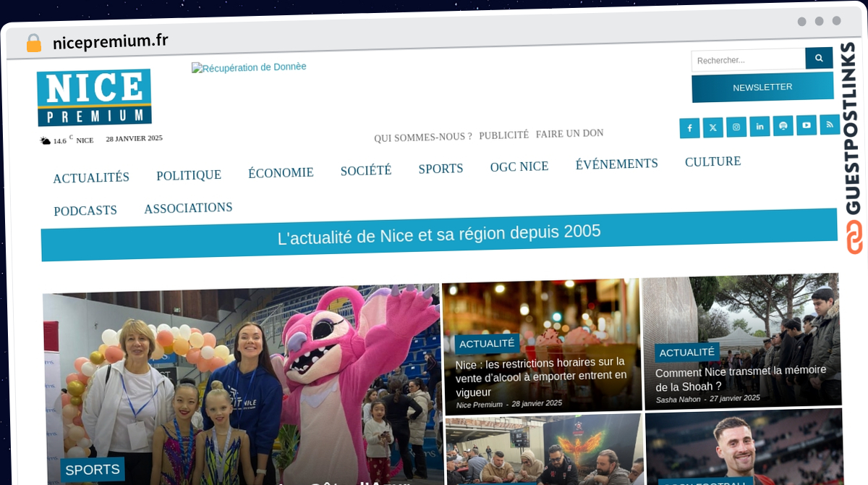Open the LinkedIn social icon
The width and height of the screenshot is (868, 485).
point(759,126)
